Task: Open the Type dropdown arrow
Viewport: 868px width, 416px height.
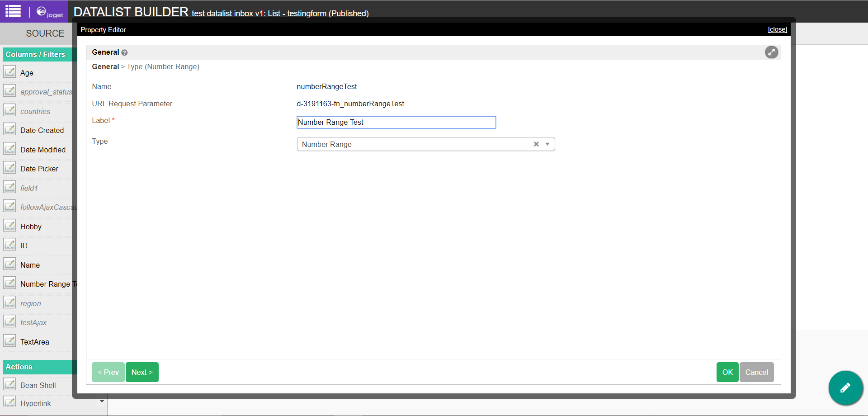Action: [x=547, y=144]
